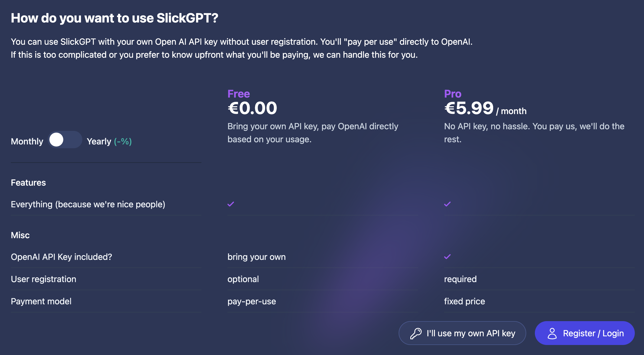
Task: Click the Pro plan's Everything feature checkmark
Action: tap(447, 204)
